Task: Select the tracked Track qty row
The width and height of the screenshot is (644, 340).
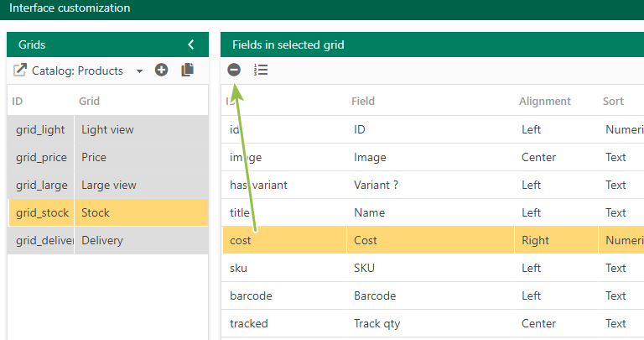Action: [x=433, y=323]
